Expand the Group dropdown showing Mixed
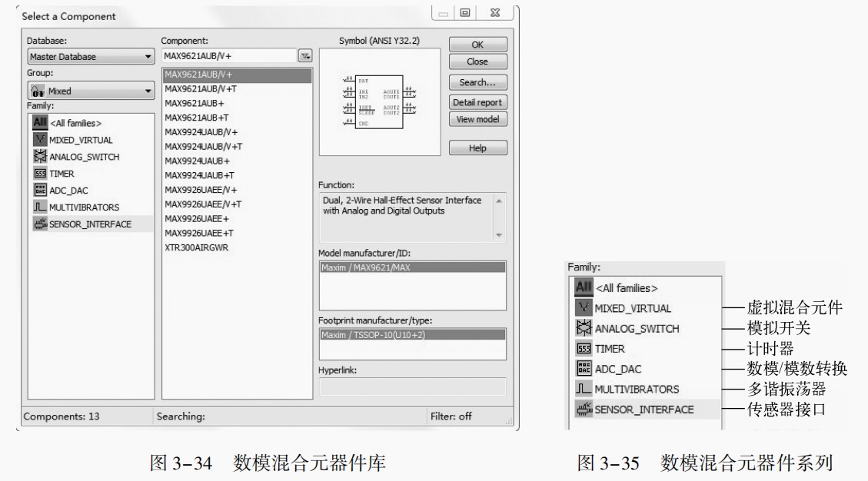Viewport: 868px width, 481px height. [x=91, y=91]
